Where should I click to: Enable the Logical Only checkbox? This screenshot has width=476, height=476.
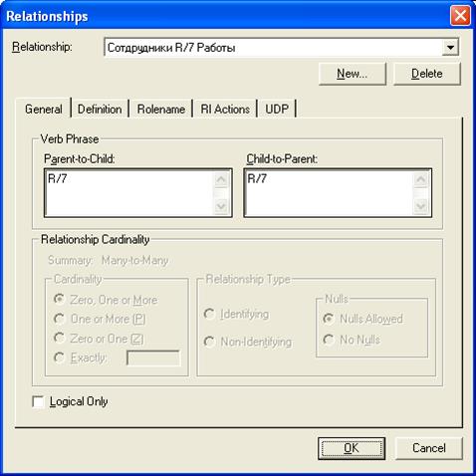[x=38, y=401]
